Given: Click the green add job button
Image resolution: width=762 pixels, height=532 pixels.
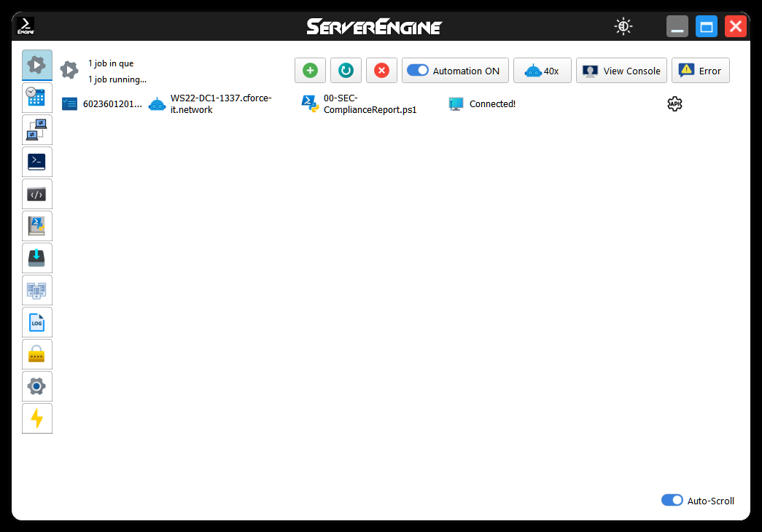Looking at the screenshot, I should point(310,71).
